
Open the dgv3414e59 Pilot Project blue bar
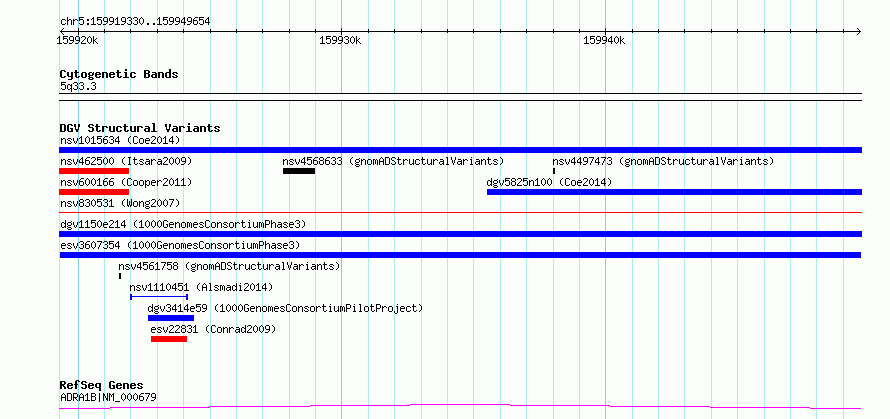point(171,318)
